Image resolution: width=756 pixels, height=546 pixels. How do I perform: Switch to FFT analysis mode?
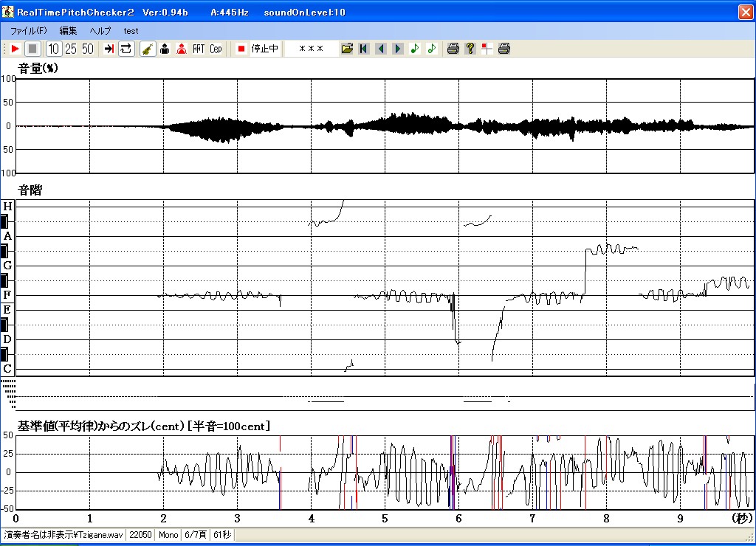pyautogui.click(x=199, y=49)
